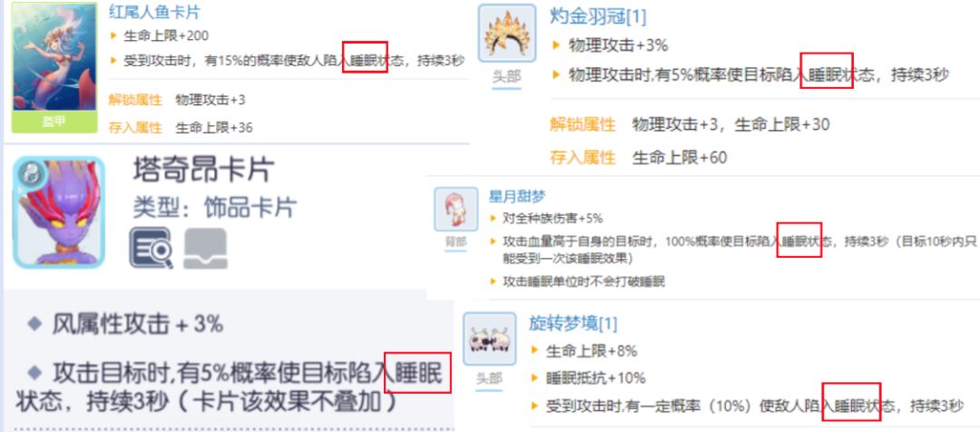Screen dimensions: 980x432
Task: Open the 旋转梦境[1] title link
Action: click(573, 324)
